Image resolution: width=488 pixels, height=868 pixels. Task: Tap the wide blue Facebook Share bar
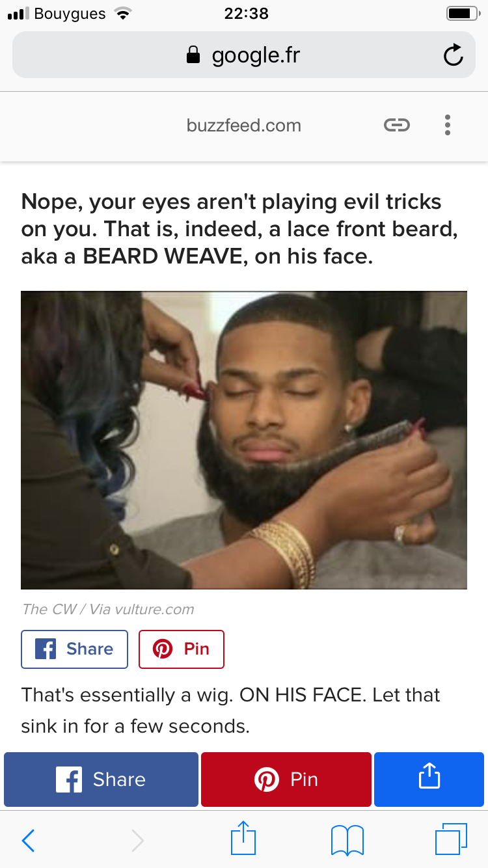(101, 780)
